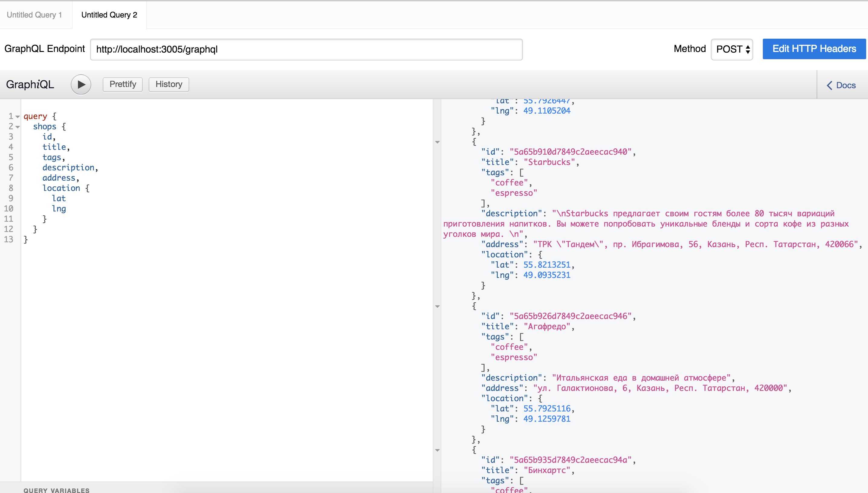Focus the GraphQL Endpoint URL field

coord(306,50)
